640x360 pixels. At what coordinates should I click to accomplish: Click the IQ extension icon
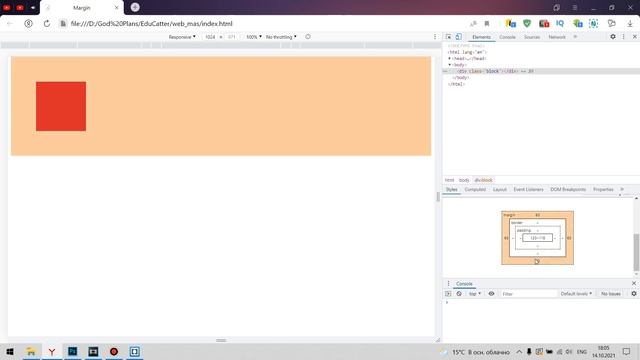tap(560, 24)
